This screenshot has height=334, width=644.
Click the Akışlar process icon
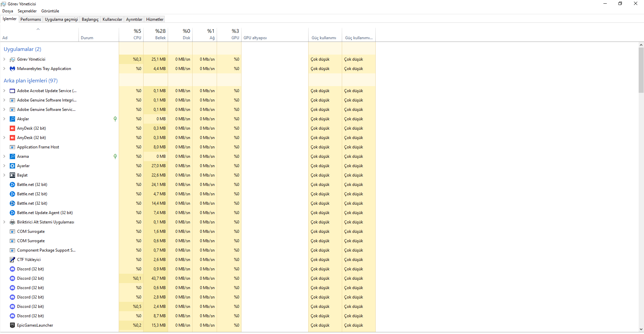(12, 119)
